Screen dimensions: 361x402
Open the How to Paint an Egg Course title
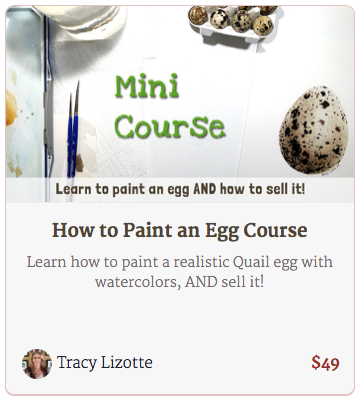coord(180,230)
